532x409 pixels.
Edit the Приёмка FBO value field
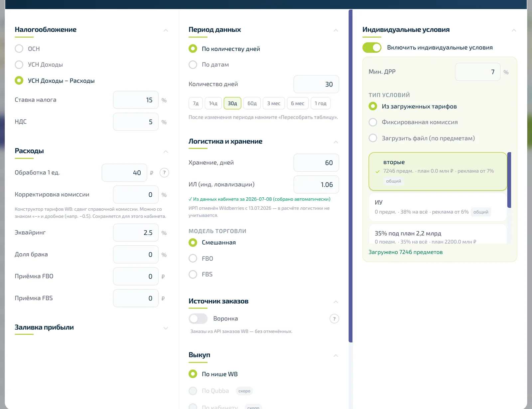click(136, 276)
